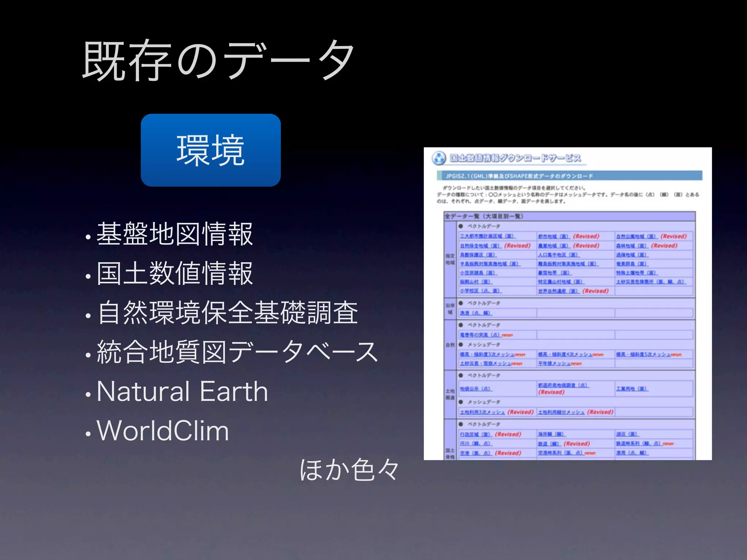The height and width of the screenshot is (560, 747).
Task: Open the 土地利用細分メッシュ link
Action: click(561, 412)
